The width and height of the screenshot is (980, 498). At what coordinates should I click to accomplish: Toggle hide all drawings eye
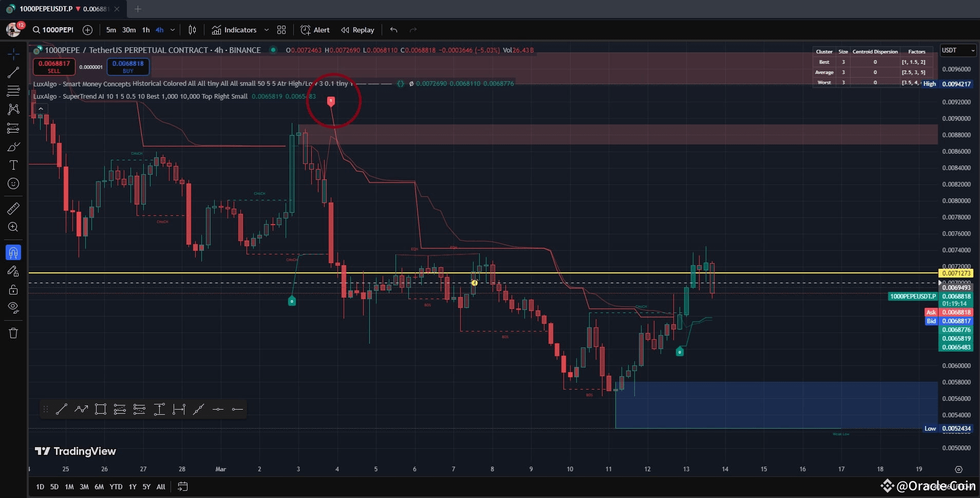[13, 308]
